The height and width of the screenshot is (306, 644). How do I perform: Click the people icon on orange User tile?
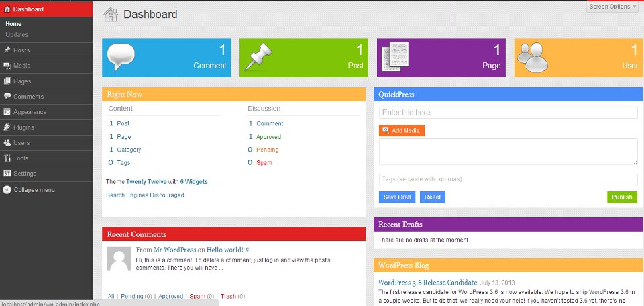pos(532,58)
